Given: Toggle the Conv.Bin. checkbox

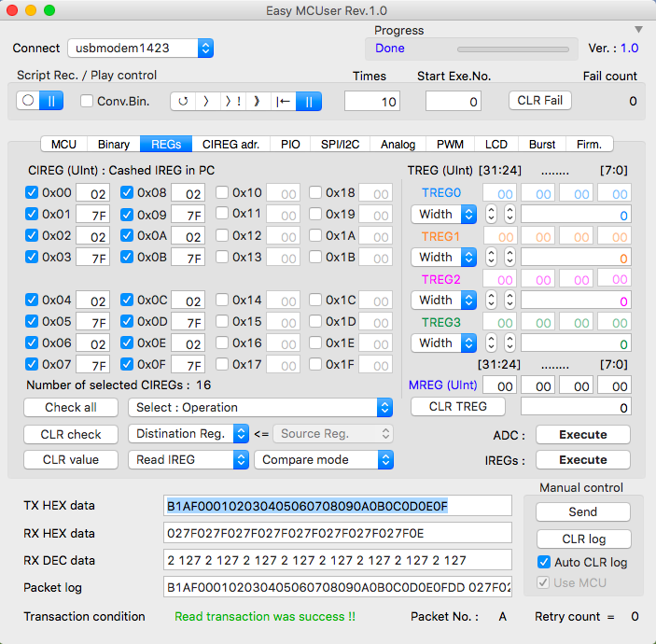Looking at the screenshot, I should (x=87, y=101).
